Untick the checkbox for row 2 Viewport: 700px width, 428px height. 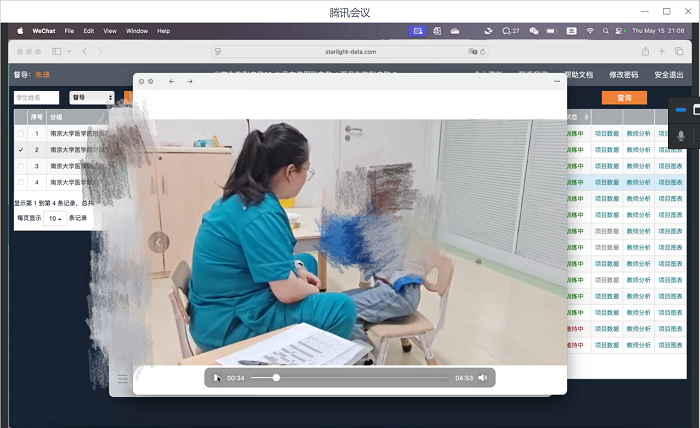(x=21, y=150)
